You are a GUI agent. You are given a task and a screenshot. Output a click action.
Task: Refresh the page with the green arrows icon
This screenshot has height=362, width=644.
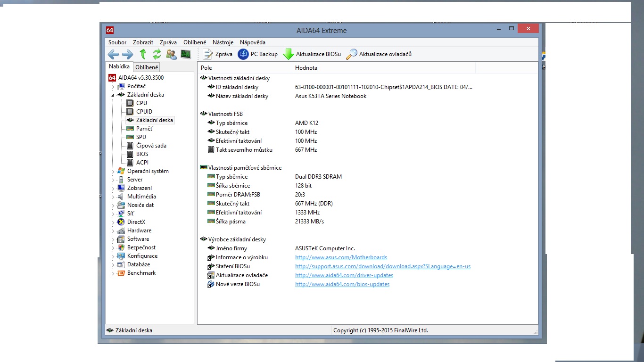pos(157,54)
